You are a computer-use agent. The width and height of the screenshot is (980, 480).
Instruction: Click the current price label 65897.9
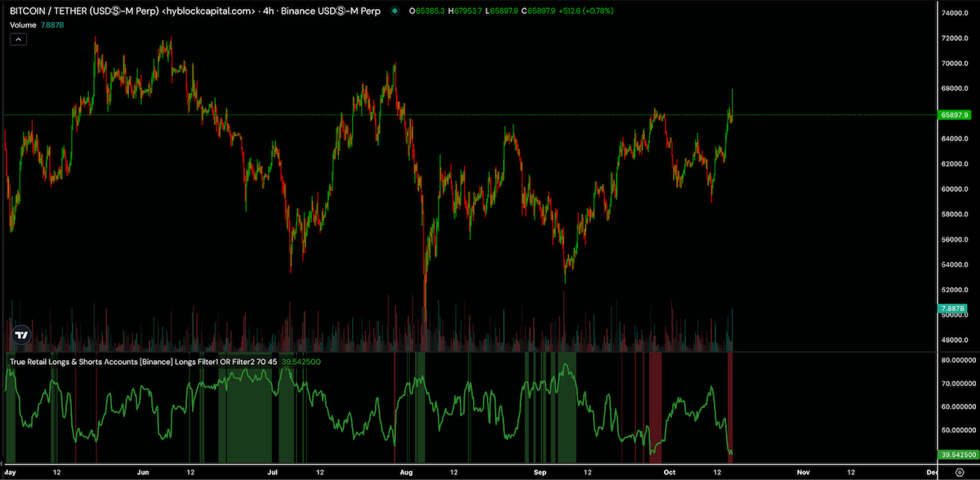954,115
